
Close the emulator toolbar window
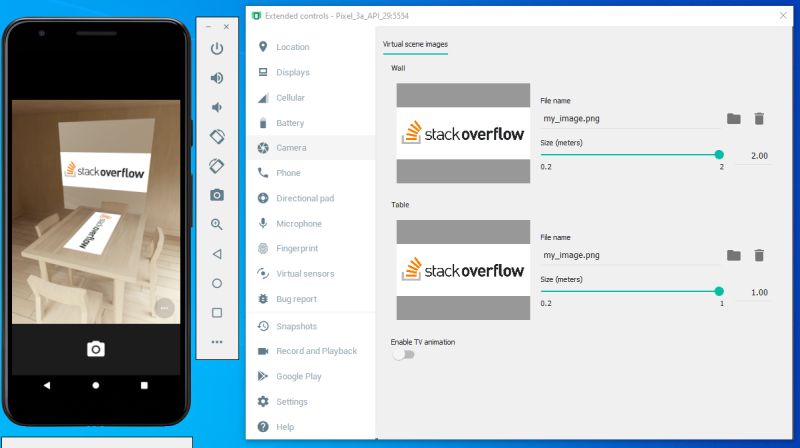pos(226,27)
